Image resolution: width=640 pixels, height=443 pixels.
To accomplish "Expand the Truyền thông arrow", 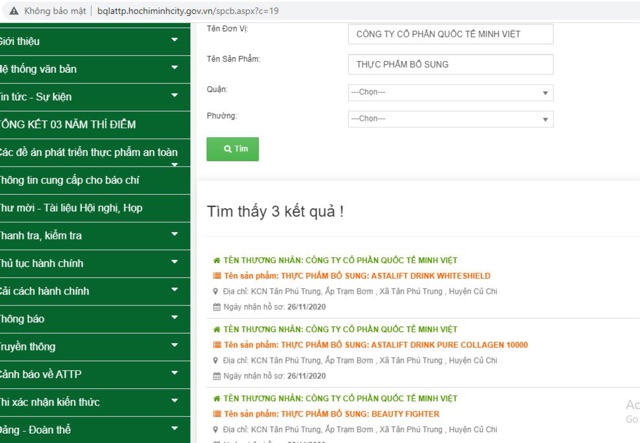I will [175, 345].
